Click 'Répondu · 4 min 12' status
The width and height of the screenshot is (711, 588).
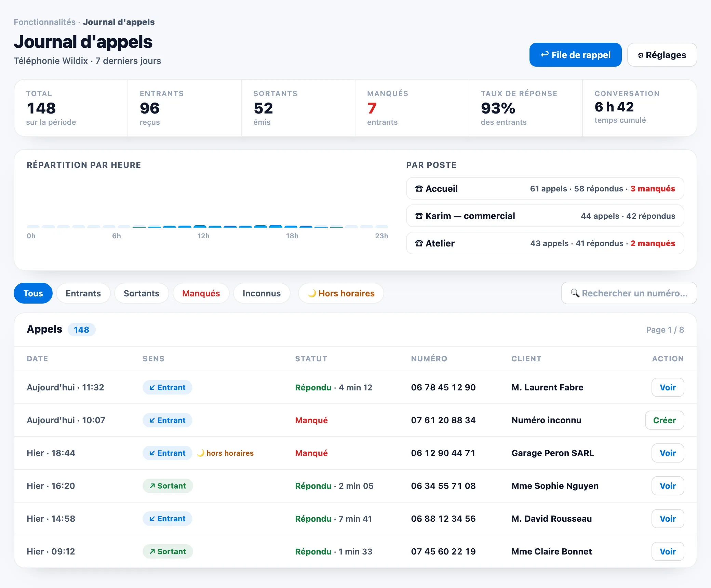tap(334, 387)
